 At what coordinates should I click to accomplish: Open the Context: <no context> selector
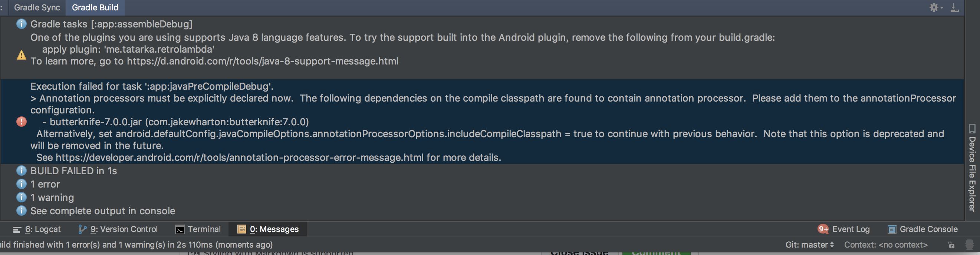(x=887, y=245)
